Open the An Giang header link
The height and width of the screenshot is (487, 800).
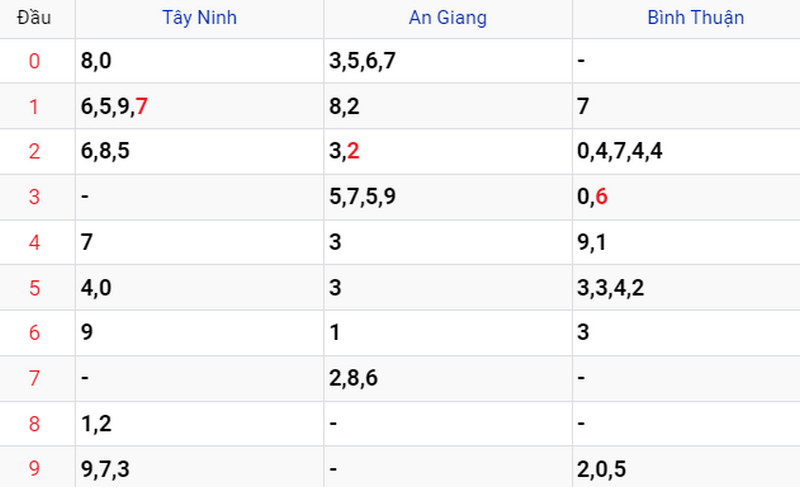pos(448,18)
